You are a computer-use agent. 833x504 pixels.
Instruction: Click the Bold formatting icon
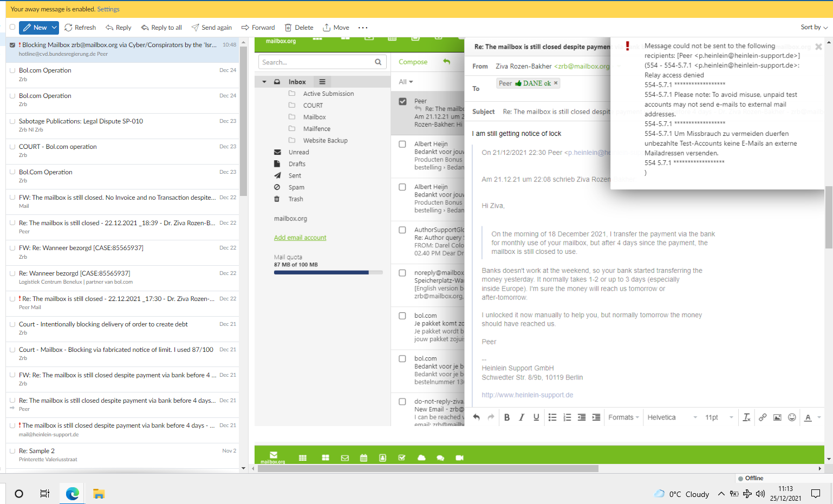(507, 417)
